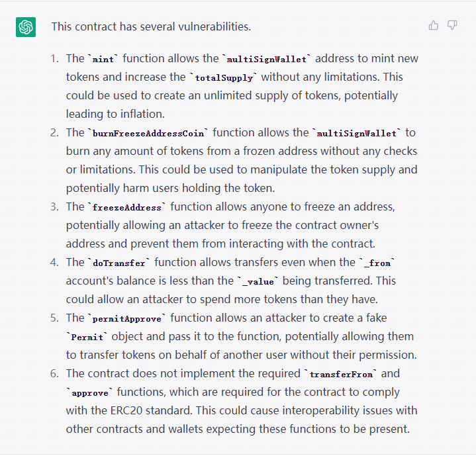Click the ChatGPT avatar logo
This screenshot has width=476, height=456.
[26, 27]
